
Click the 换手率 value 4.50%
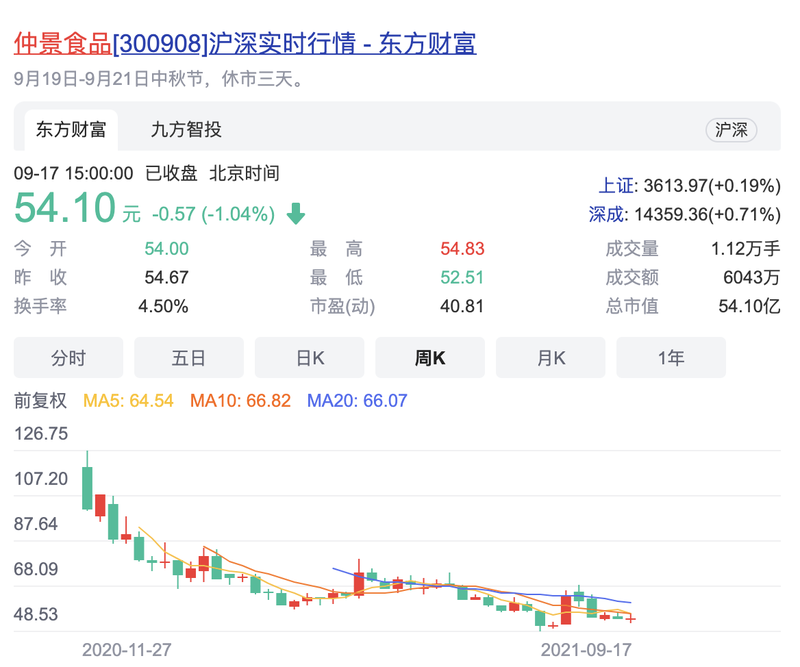[x=163, y=306]
